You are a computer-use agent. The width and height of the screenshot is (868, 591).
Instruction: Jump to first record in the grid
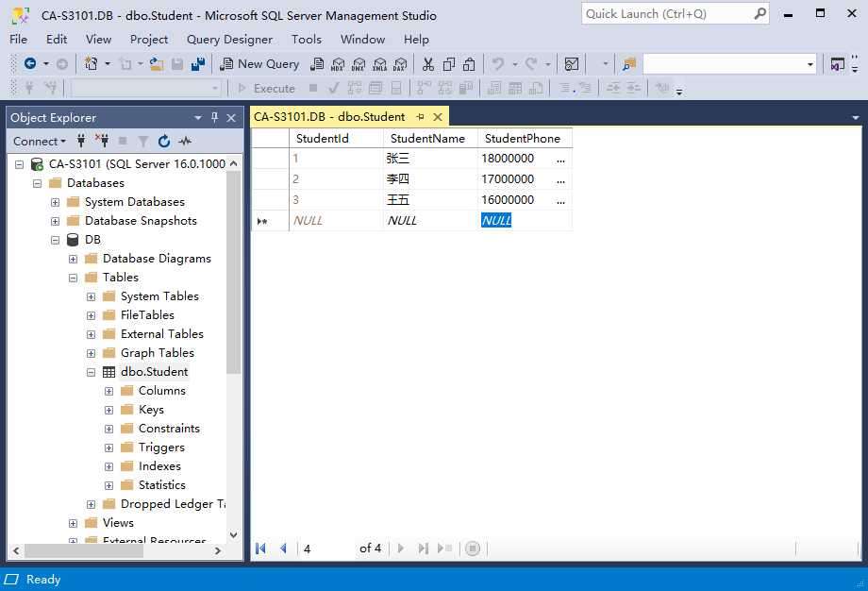click(261, 549)
